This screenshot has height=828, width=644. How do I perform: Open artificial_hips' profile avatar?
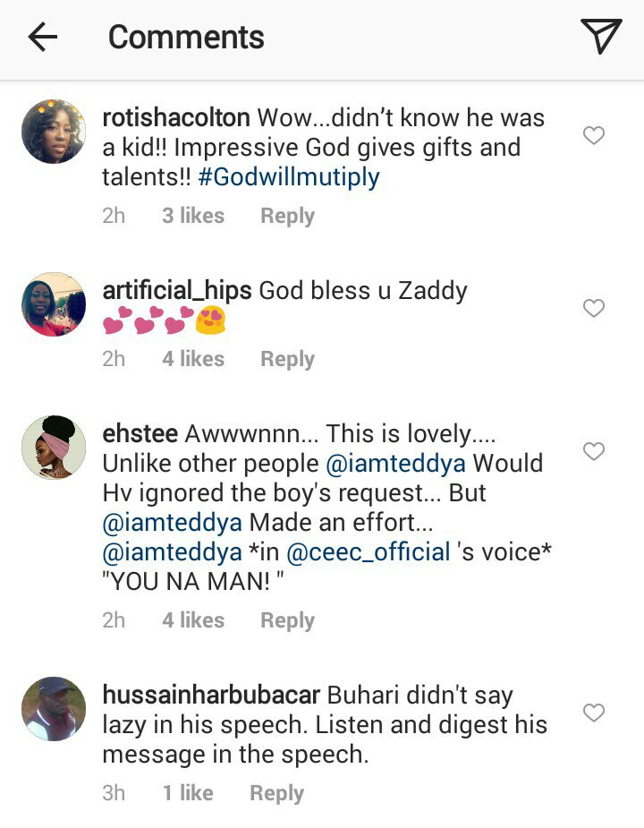coord(54,304)
